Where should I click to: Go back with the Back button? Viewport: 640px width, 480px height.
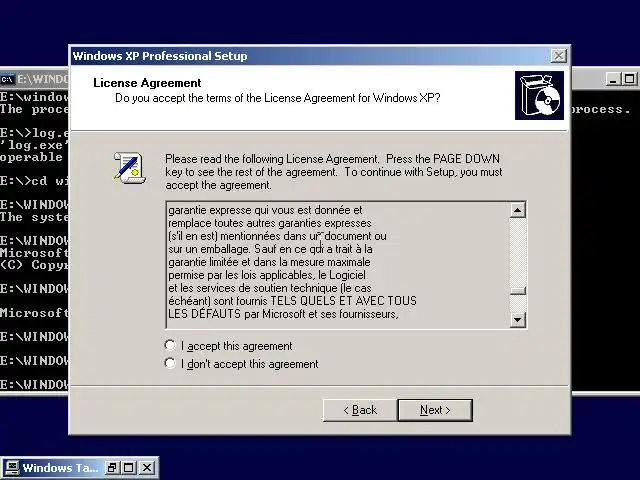360,410
